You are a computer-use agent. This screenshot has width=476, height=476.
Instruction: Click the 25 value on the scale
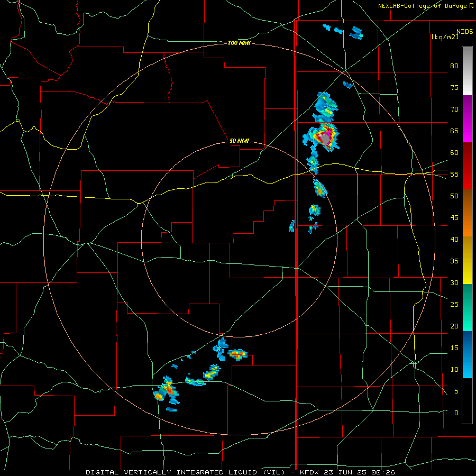(454, 305)
